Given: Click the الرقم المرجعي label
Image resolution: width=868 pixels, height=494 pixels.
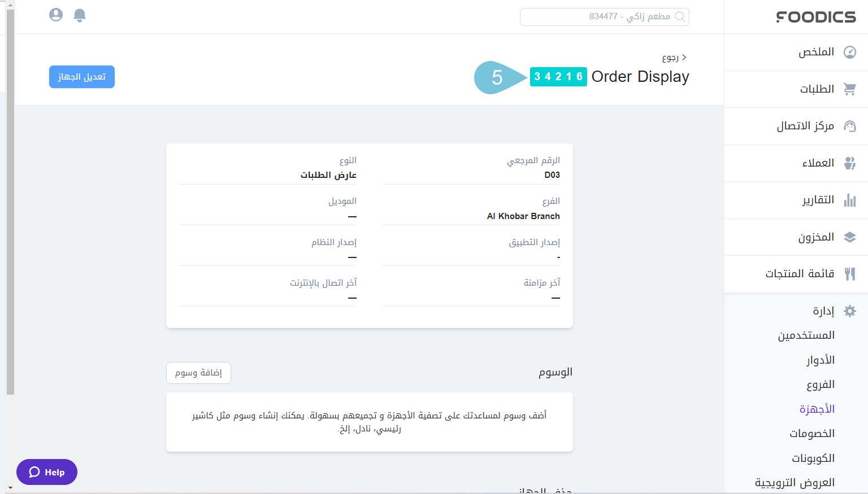Looking at the screenshot, I should point(533,161).
